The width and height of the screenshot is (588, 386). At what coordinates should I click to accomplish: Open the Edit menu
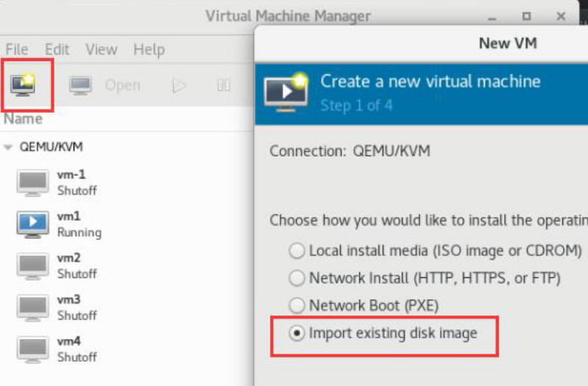coord(57,49)
